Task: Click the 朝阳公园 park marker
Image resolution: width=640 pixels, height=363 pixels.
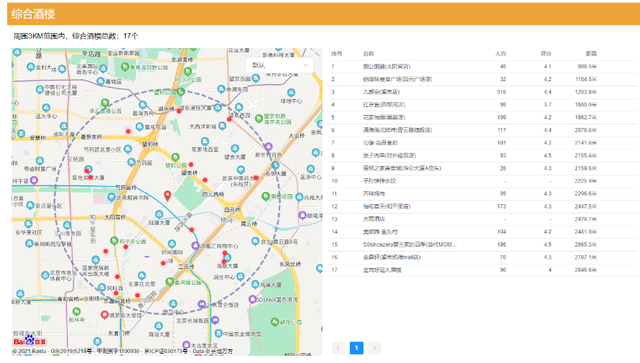Action: point(275,322)
